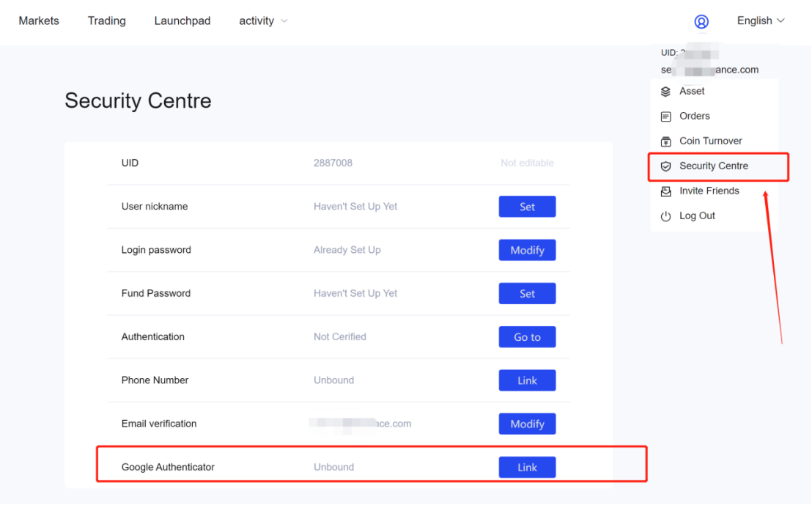Link a phone number

(527, 380)
